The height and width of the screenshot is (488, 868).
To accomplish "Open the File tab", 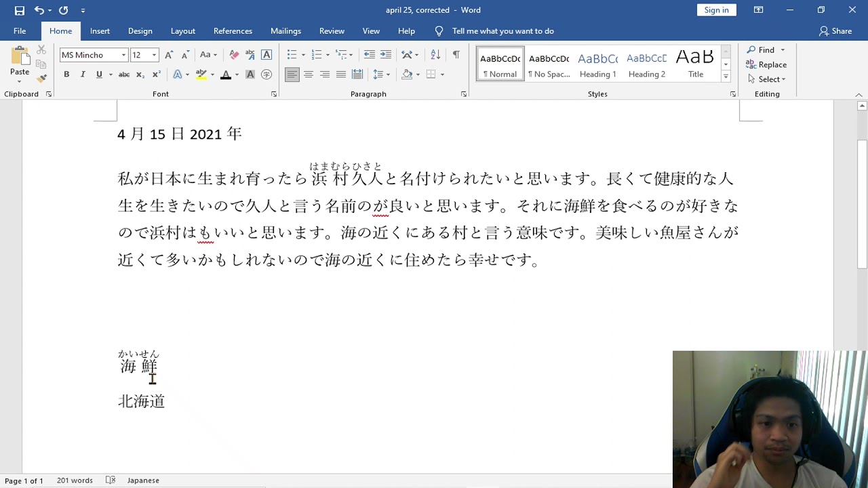I will point(20,31).
